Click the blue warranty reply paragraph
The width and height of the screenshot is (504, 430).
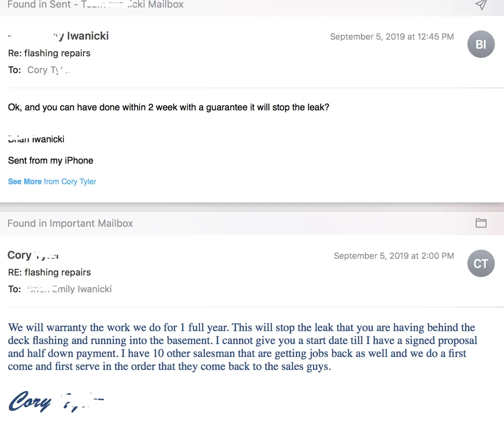pyautogui.click(x=242, y=347)
